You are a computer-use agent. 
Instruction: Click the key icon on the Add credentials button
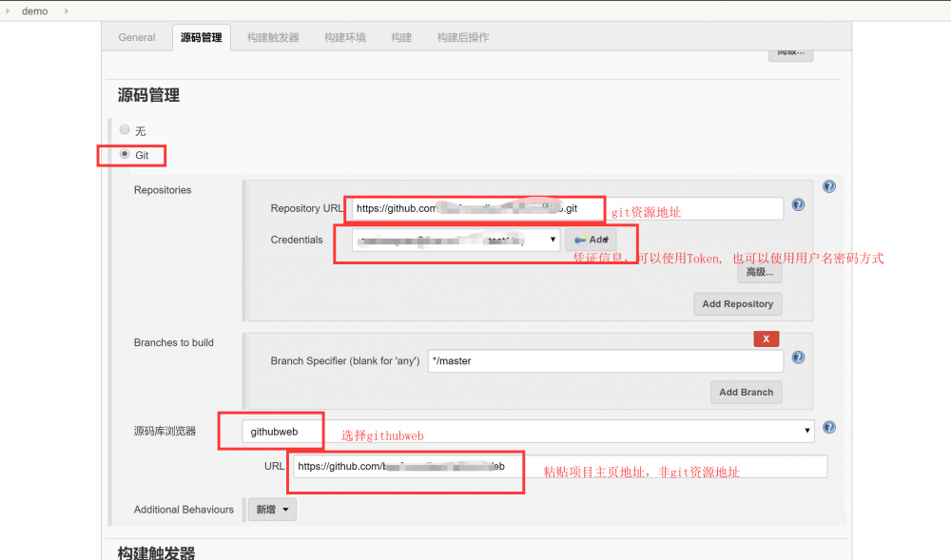click(578, 239)
